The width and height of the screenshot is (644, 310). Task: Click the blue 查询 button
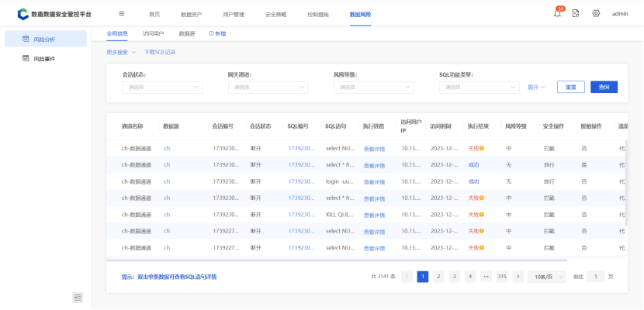coord(604,88)
